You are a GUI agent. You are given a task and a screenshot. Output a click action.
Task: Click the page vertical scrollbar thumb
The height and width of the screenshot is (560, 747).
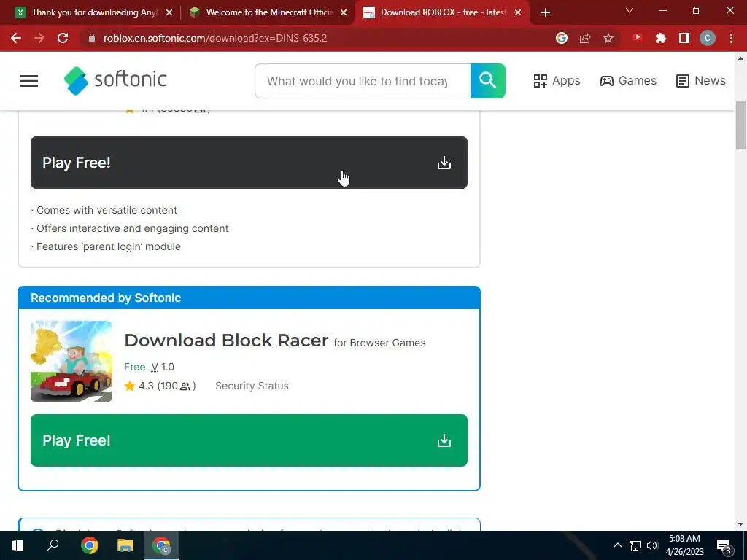(740, 125)
